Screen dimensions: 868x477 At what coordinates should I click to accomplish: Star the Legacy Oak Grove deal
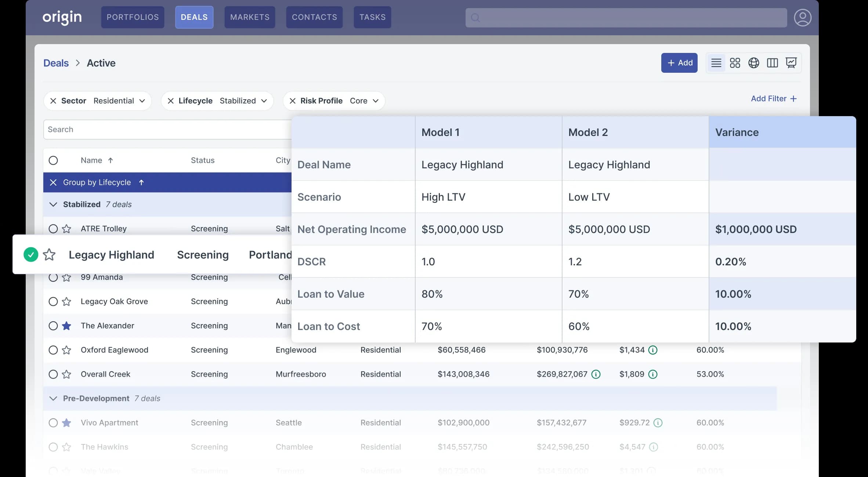click(66, 301)
